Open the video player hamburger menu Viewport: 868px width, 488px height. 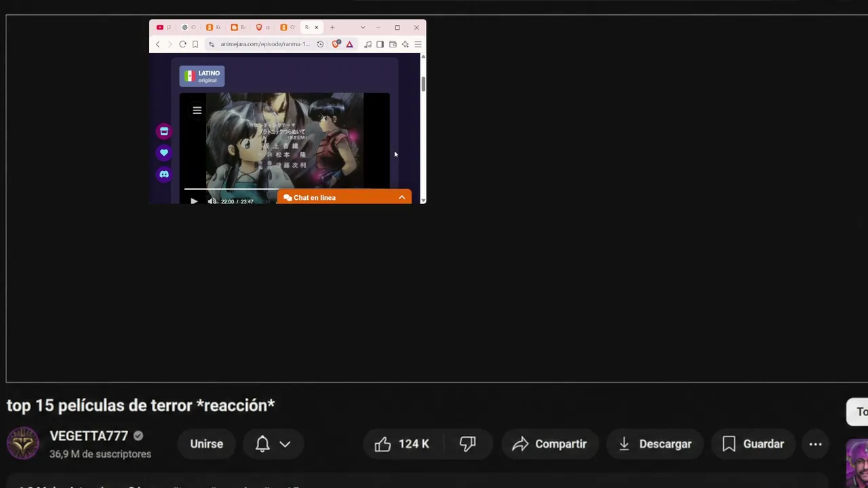(197, 110)
